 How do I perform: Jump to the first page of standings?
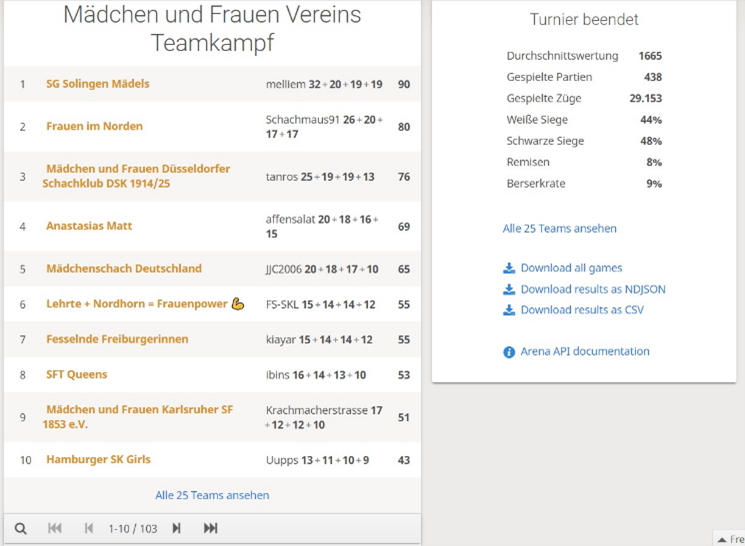(55, 528)
